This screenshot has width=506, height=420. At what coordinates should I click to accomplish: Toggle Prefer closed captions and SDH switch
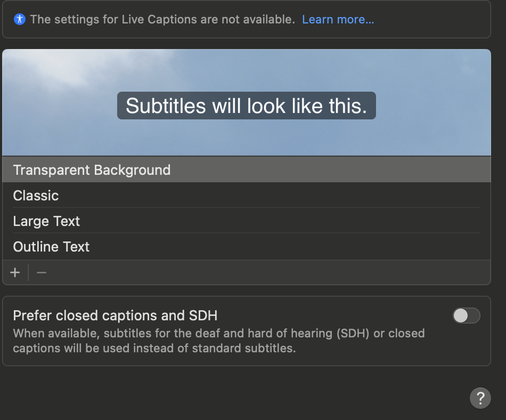click(466, 316)
